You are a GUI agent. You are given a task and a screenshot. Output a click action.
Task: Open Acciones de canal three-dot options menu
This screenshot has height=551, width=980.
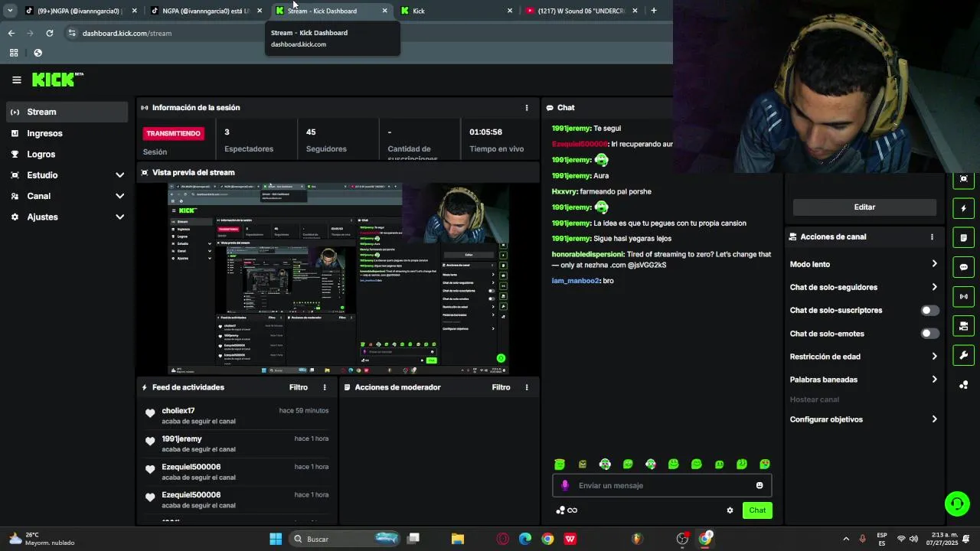coord(932,237)
